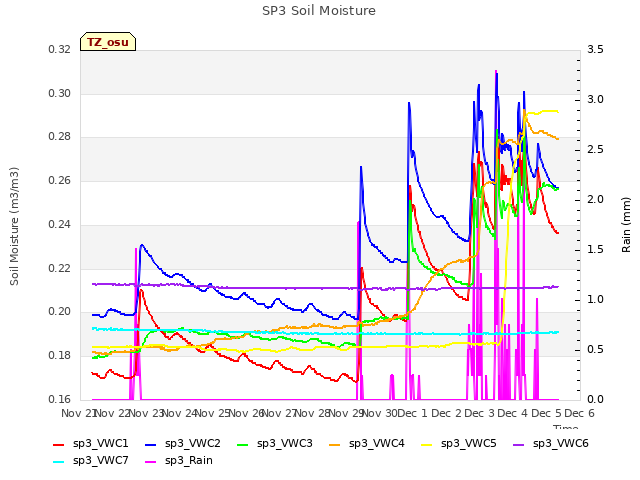Screen dimensions: 640x480
Task: Click orange swatch beside sp3_VWC4
Action: [x=335, y=444]
